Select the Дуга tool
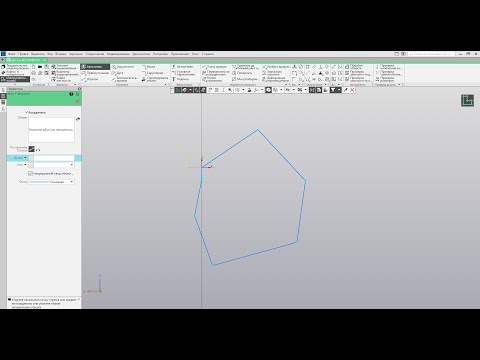The height and width of the screenshot is (360, 480). [117, 73]
